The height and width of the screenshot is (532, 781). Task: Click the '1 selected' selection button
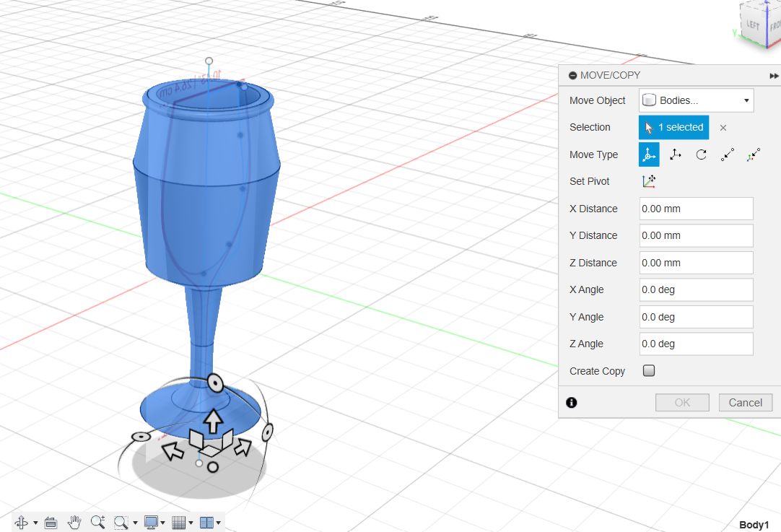pos(673,127)
